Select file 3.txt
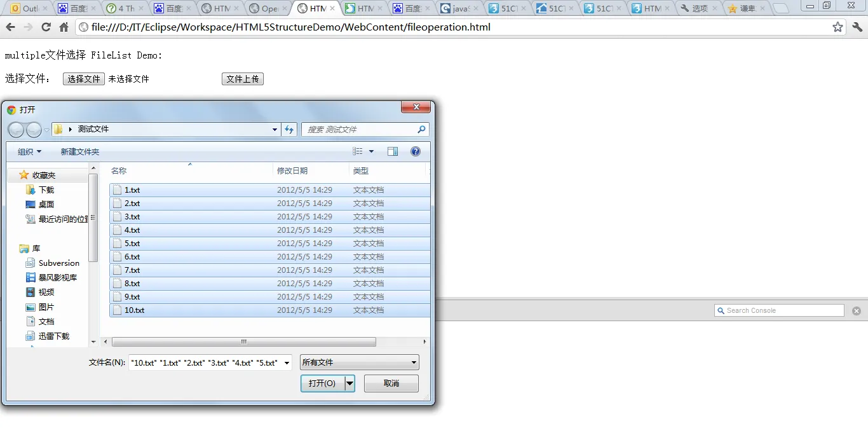The width and height of the screenshot is (868, 428). [269, 217]
